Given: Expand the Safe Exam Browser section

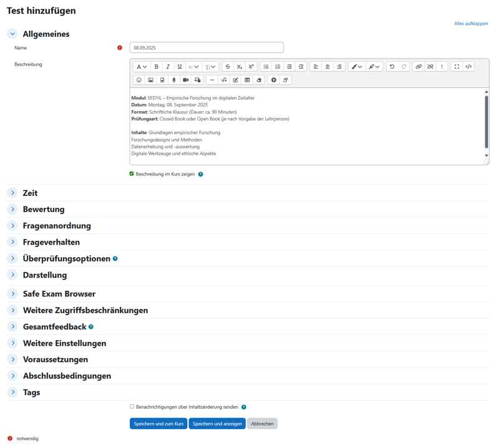Looking at the screenshot, I should click(12, 294).
